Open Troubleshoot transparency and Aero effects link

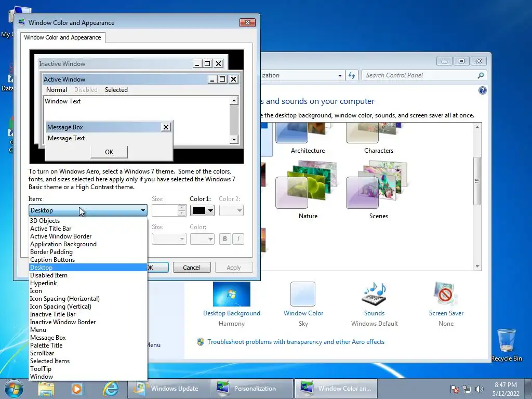pos(296,342)
